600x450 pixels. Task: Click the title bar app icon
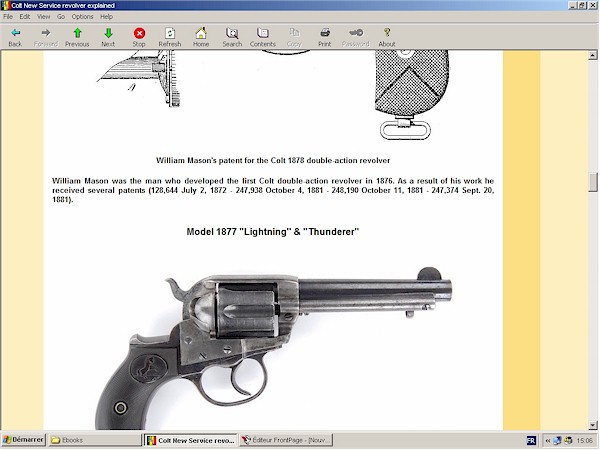pyautogui.click(x=6, y=5)
